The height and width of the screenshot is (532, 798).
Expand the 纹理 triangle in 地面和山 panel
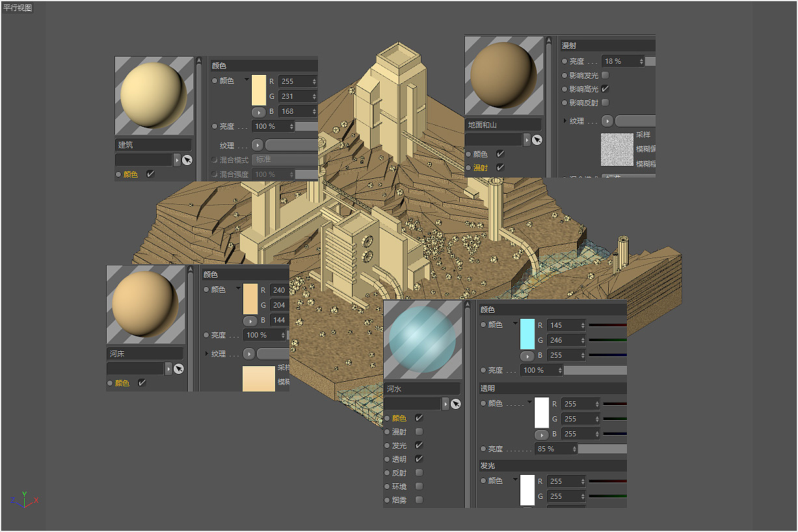[x=565, y=121]
